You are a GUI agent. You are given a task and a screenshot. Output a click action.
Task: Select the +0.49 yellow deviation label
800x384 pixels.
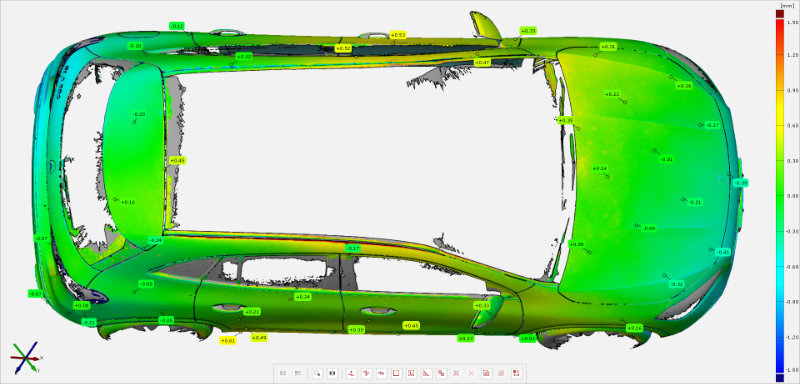pos(259,337)
